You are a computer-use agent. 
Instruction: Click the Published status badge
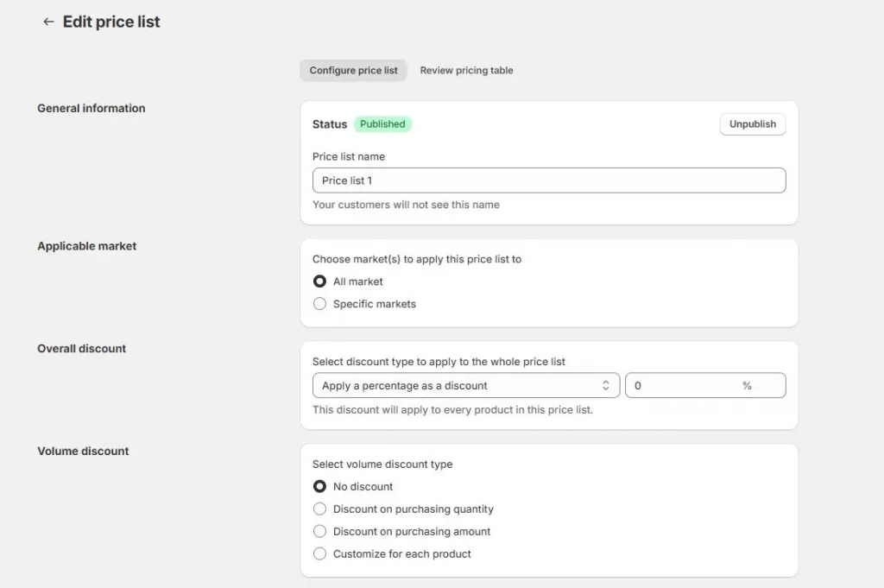click(x=382, y=123)
